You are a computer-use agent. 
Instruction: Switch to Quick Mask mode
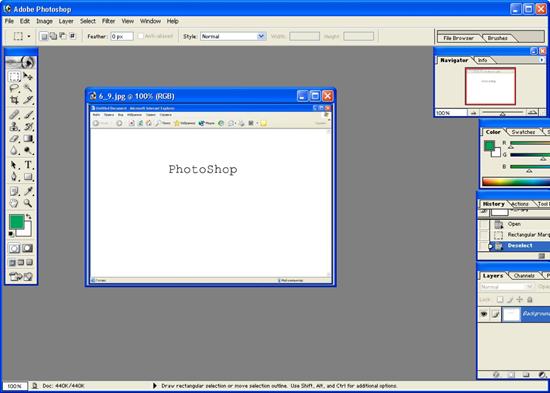coord(28,248)
